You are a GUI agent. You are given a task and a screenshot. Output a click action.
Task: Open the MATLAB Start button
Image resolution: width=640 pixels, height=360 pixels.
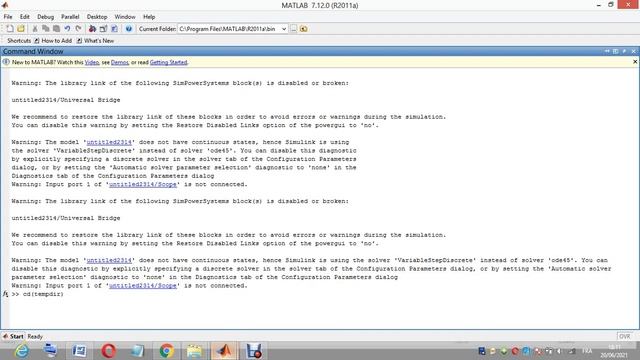click(13, 336)
